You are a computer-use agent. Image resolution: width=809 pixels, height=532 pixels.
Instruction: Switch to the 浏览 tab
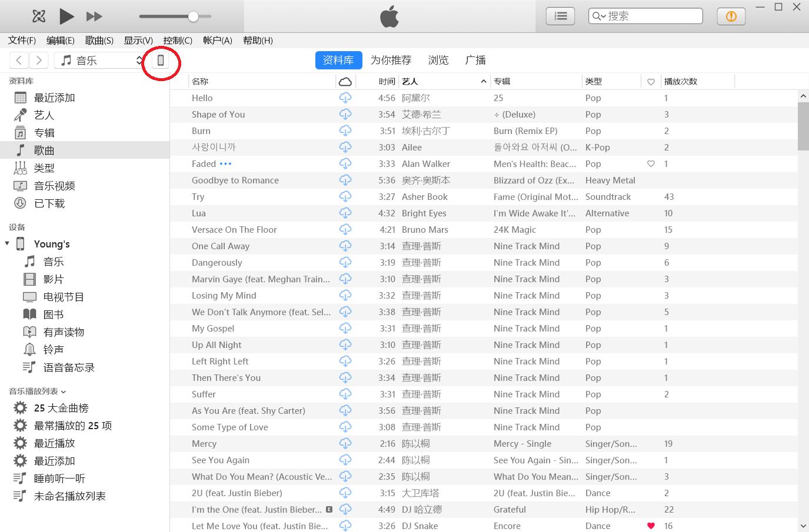click(438, 60)
